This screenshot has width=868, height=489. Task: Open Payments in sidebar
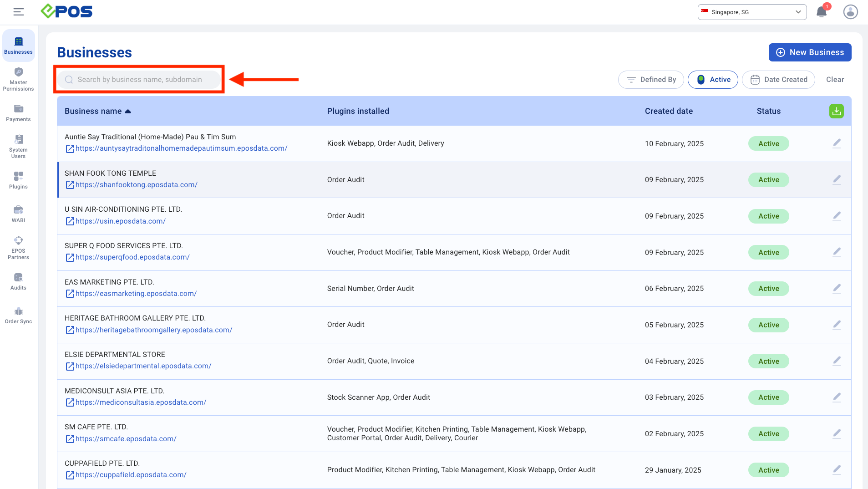(18, 113)
